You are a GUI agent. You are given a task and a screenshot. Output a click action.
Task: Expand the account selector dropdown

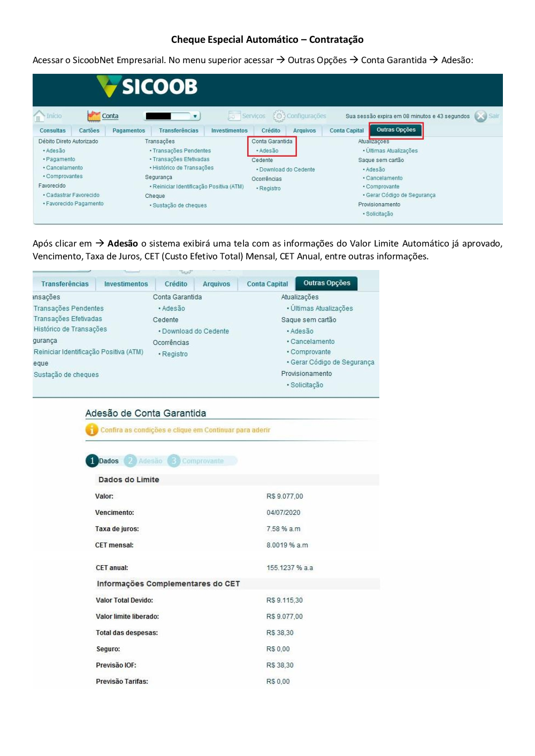[196, 116]
